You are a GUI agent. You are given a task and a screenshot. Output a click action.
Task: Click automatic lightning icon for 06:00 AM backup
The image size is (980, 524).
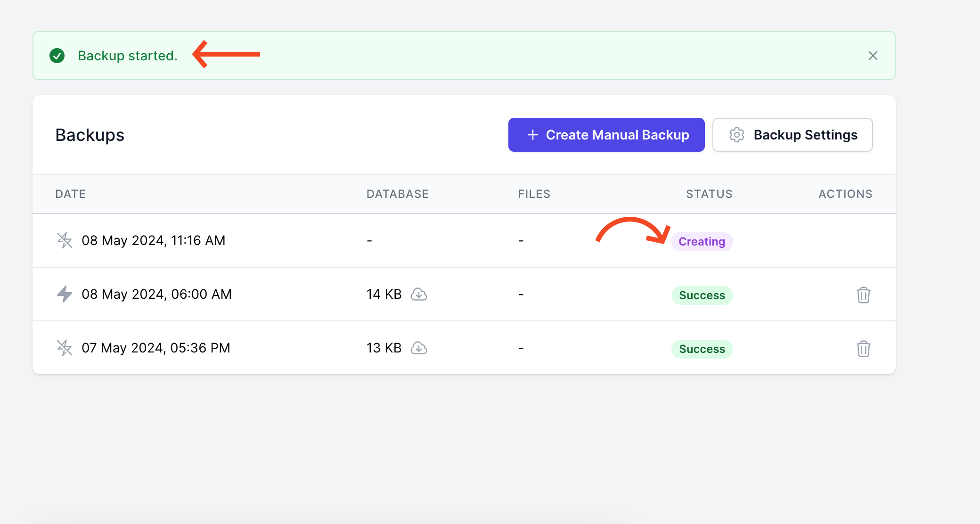coord(65,294)
